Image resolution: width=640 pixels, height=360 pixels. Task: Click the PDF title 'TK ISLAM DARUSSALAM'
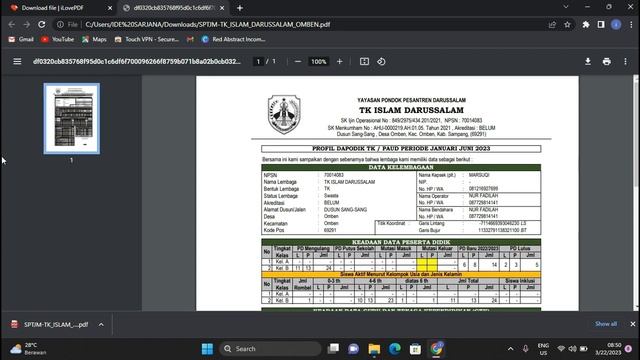coord(411,110)
